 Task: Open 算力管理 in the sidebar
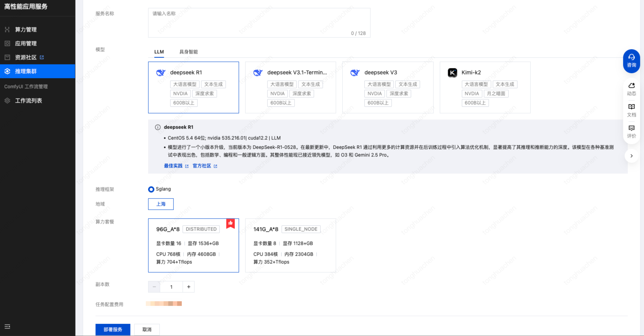click(x=26, y=30)
